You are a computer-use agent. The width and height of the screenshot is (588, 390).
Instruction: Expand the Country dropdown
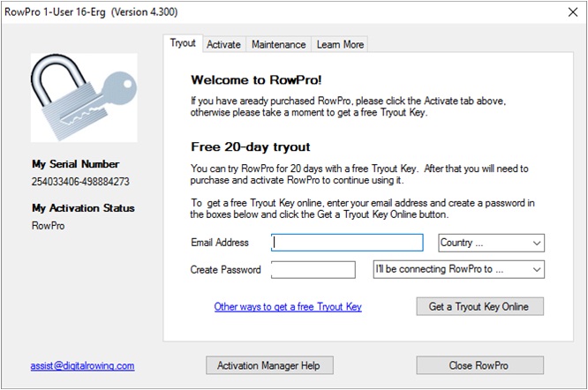click(491, 243)
